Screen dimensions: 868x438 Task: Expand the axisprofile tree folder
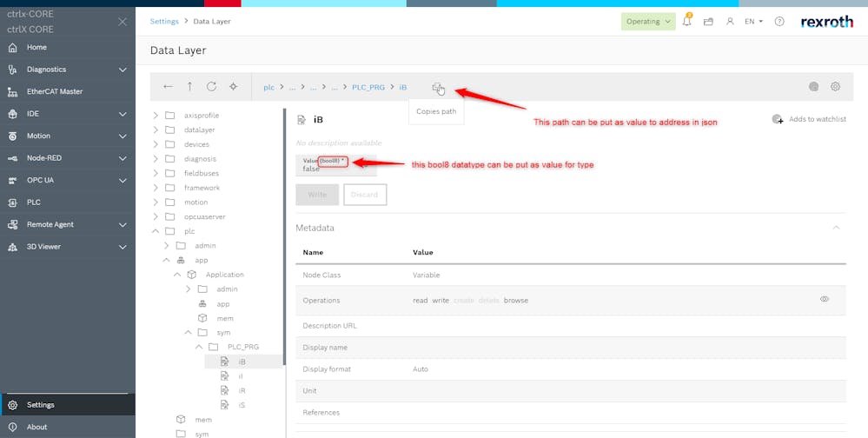point(156,116)
